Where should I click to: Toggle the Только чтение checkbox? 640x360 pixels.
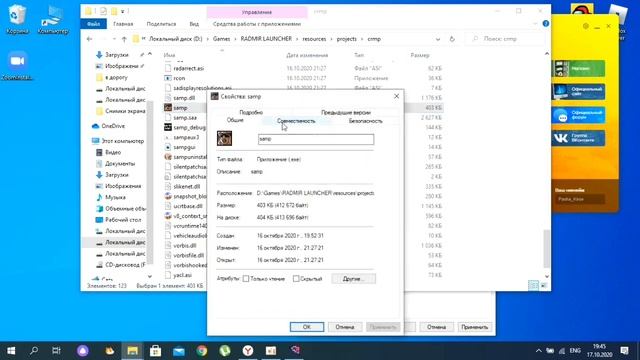246,279
